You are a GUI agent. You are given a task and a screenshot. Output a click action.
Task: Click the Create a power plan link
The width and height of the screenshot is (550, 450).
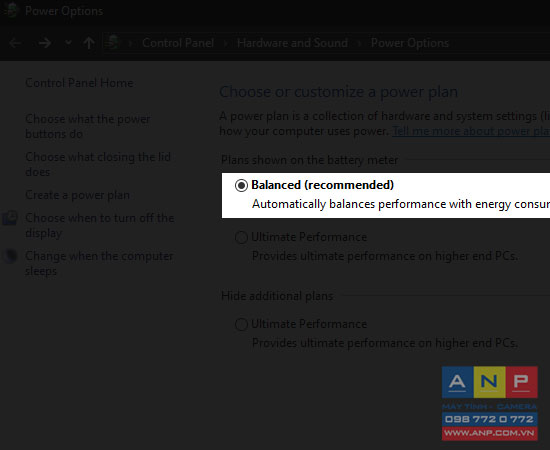tap(78, 195)
